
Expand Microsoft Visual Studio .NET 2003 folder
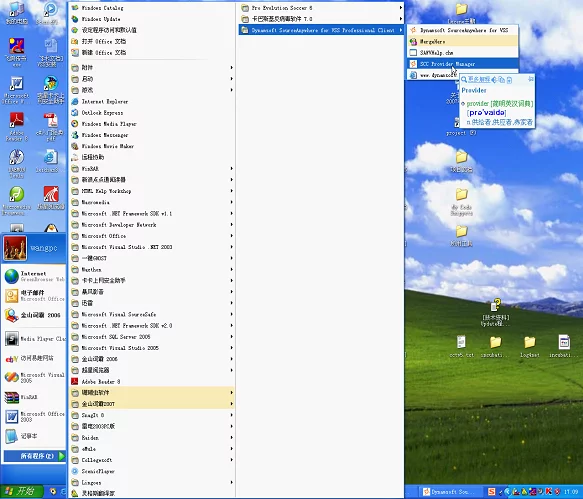point(152,247)
